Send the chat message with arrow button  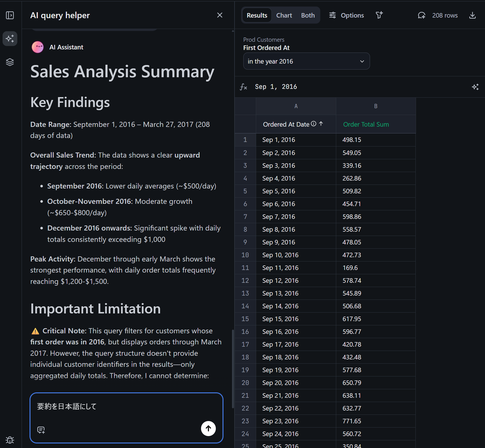click(x=208, y=428)
